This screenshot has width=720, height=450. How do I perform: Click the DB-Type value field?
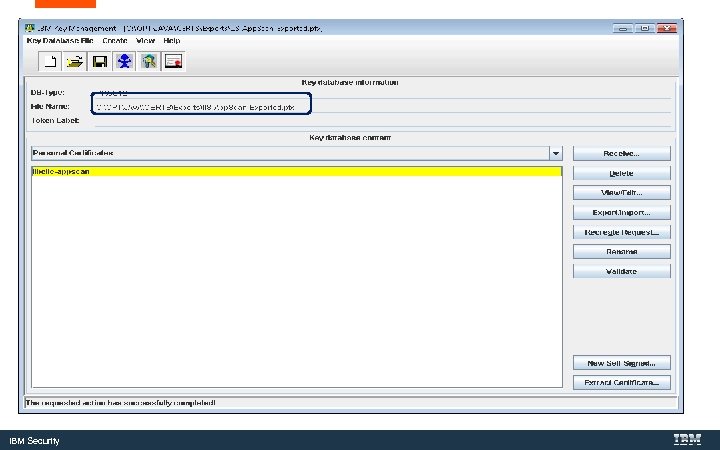pos(382,93)
